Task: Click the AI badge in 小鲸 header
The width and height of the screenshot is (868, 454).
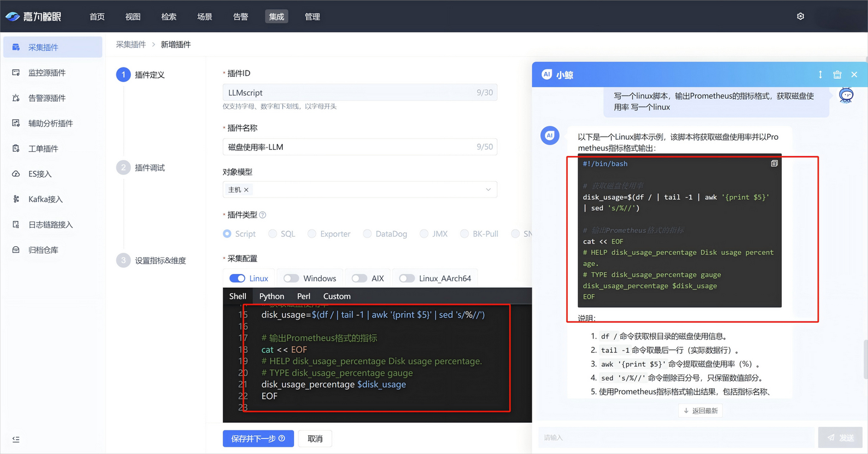Action: point(547,74)
